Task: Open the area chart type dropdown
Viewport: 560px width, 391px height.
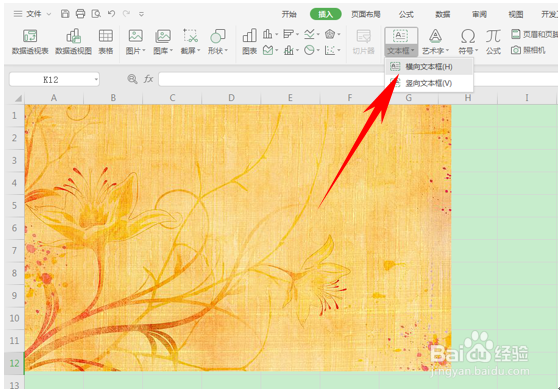Action: click(270, 50)
